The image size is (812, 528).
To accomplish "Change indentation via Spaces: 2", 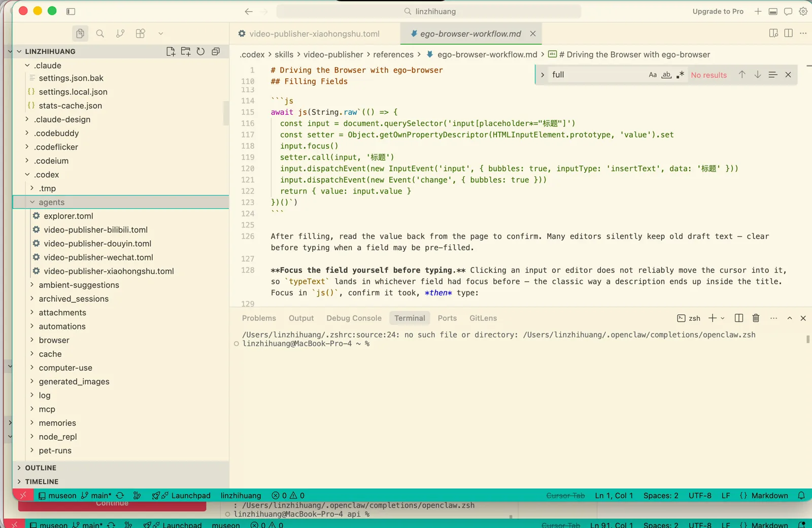I will [661, 496].
